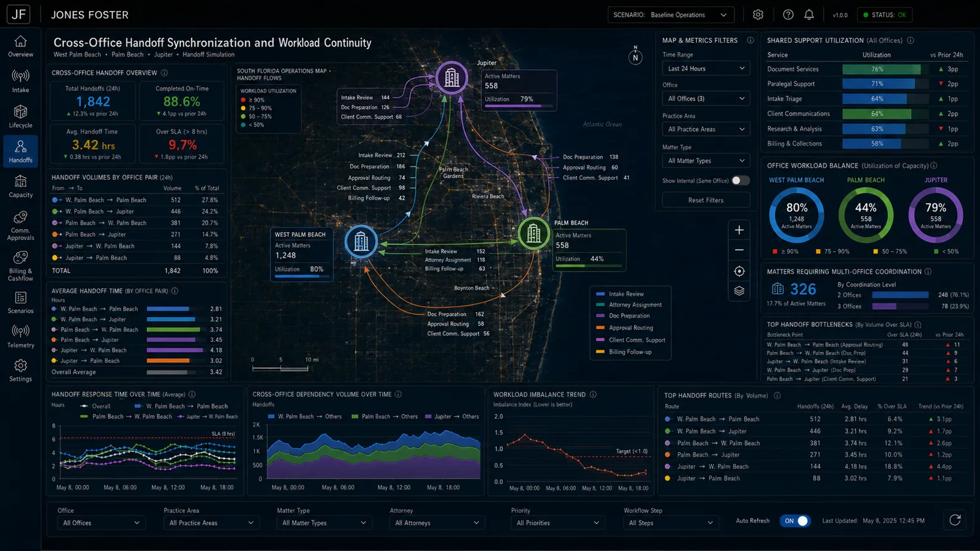Open the All Attorneys dropdown
This screenshot has width=980, height=551.
coord(437,523)
